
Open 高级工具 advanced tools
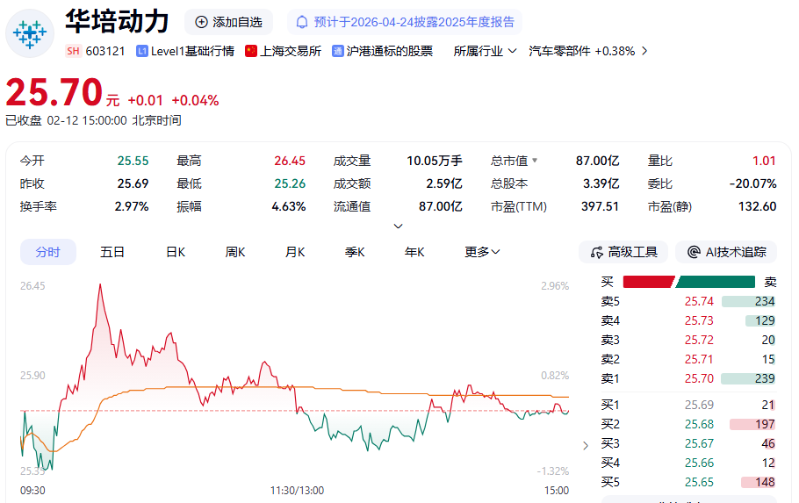(624, 252)
